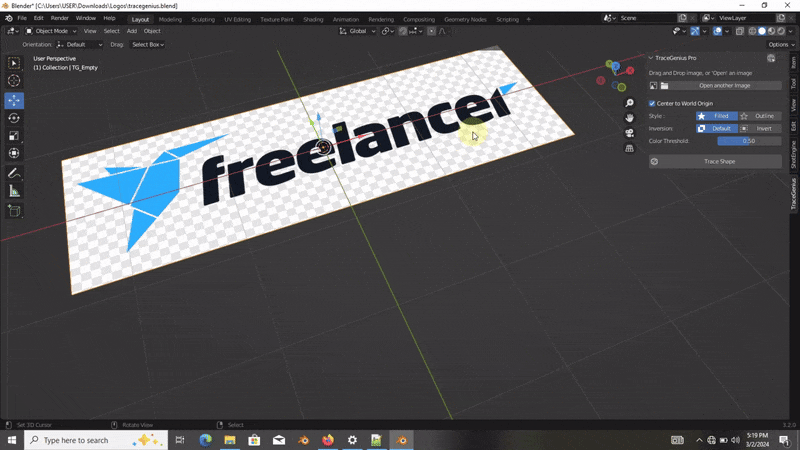Click the Trace Shape button

point(715,162)
